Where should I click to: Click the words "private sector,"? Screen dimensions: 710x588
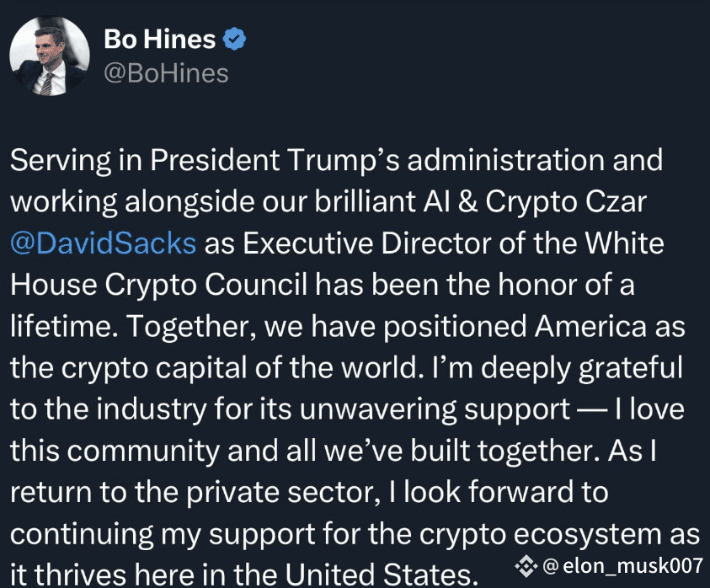[280, 493]
